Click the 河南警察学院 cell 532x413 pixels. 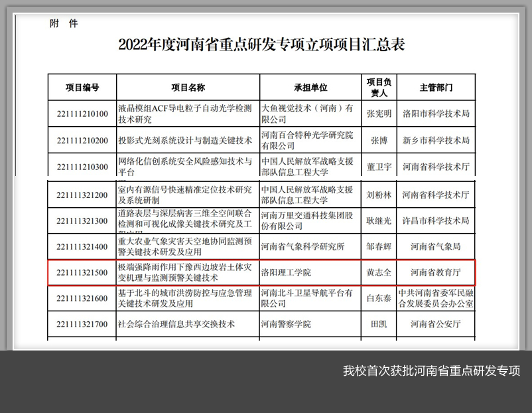pyautogui.click(x=286, y=324)
